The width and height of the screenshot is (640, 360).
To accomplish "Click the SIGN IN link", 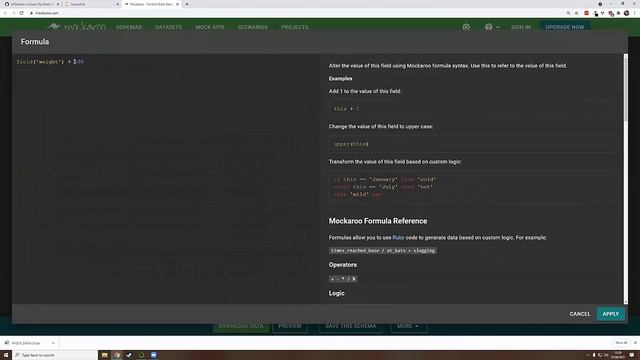I will click(521, 27).
